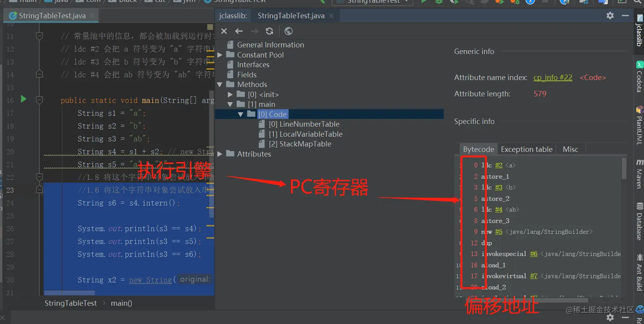This screenshot has width=644, height=324.
Task: Open jclasslib panel gear settings
Action: click(x=610, y=15)
